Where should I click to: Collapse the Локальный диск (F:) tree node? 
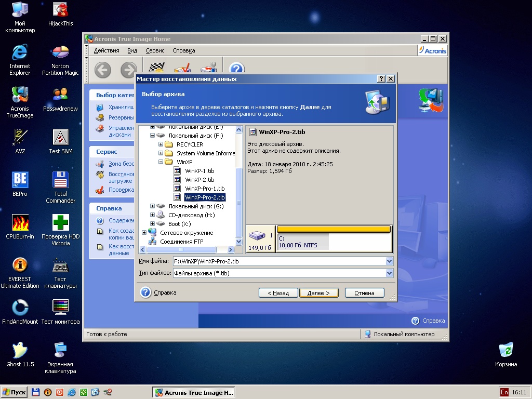pos(152,136)
